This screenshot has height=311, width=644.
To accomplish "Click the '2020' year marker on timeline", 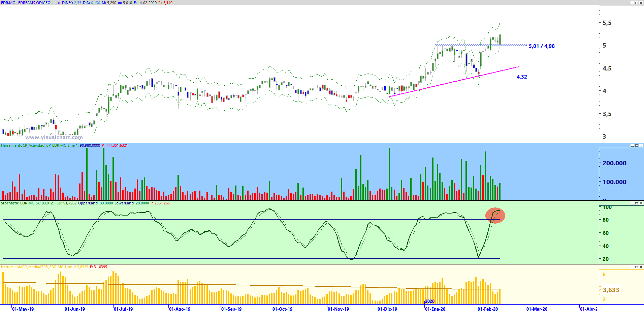I will coord(429,301).
